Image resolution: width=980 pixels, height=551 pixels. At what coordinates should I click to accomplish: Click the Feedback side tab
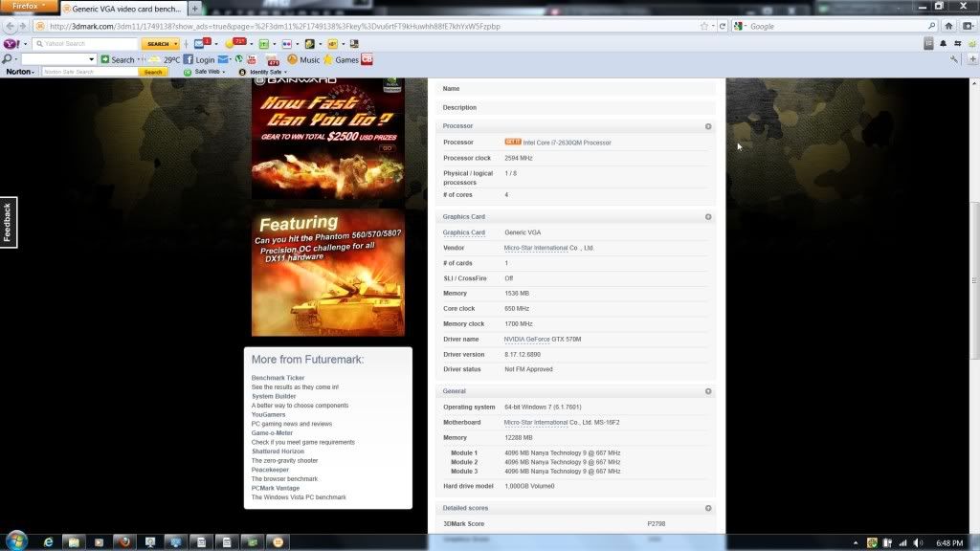point(8,222)
